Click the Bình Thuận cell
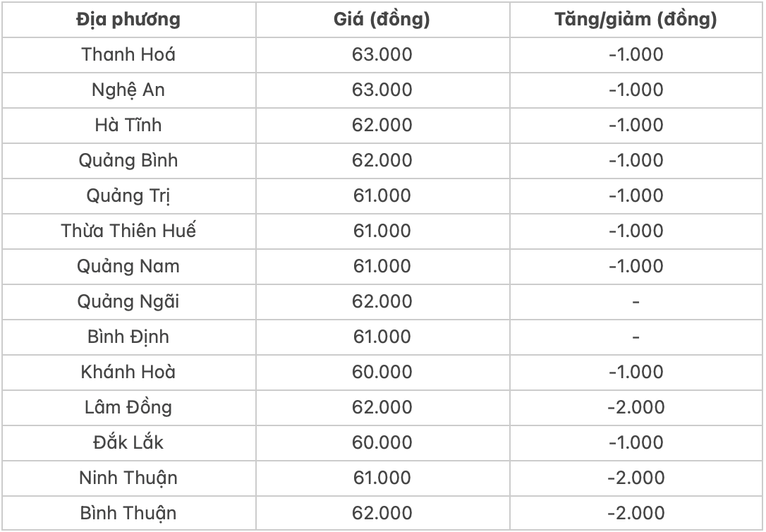Screen dimensions: 766x532 point(128,513)
